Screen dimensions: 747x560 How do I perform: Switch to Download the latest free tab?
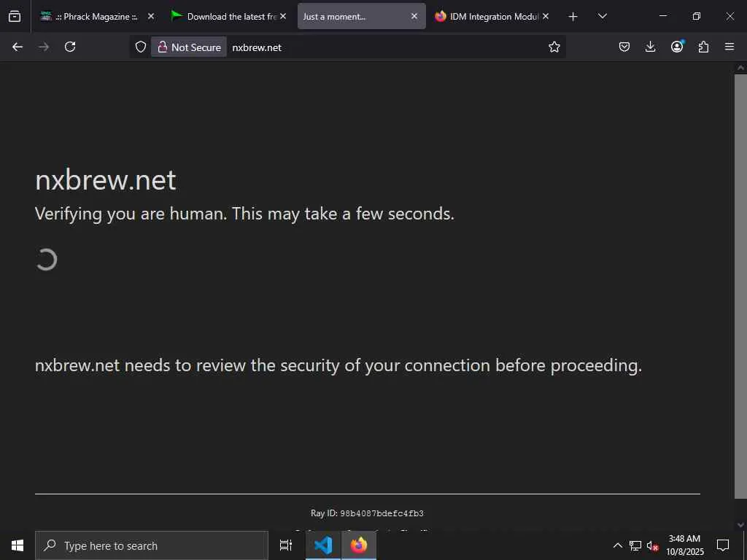(229, 16)
